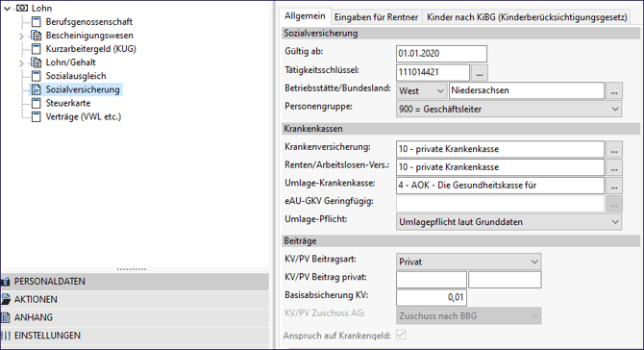Click the panel splitter grip dots
This screenshot has height=350, width=644.
pos(132,269)
